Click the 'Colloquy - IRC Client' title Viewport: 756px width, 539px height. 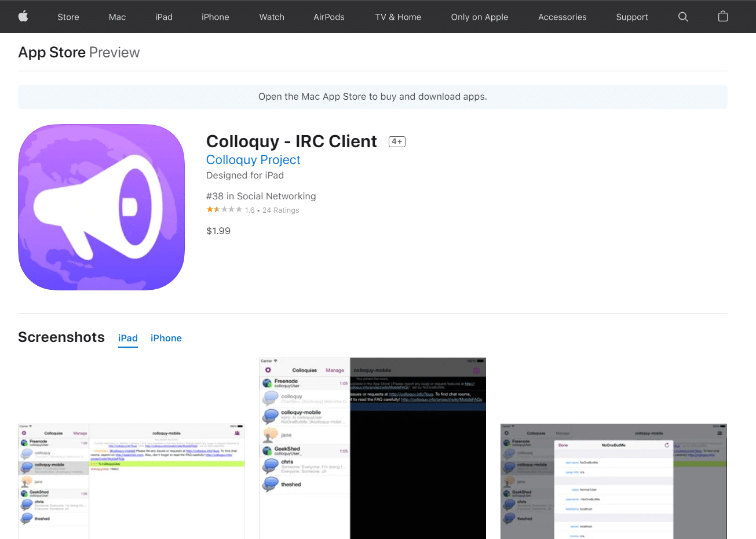[x=291, y=141]
